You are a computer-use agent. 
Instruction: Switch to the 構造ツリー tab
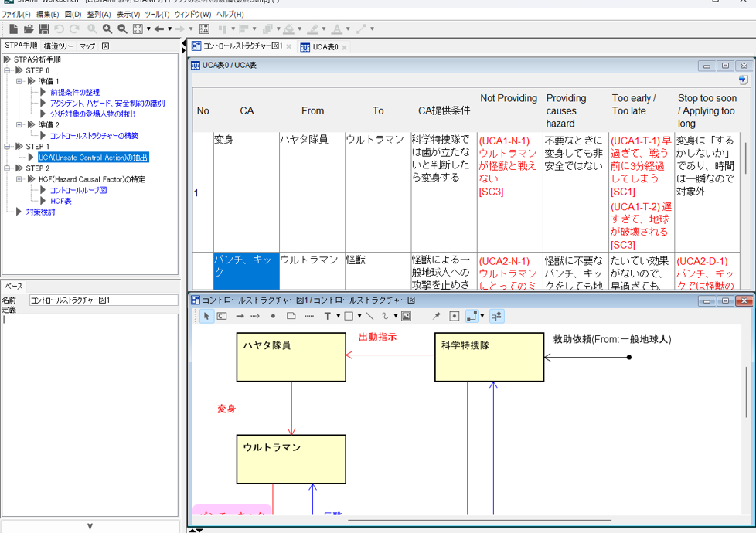click(x=58, y=46)
